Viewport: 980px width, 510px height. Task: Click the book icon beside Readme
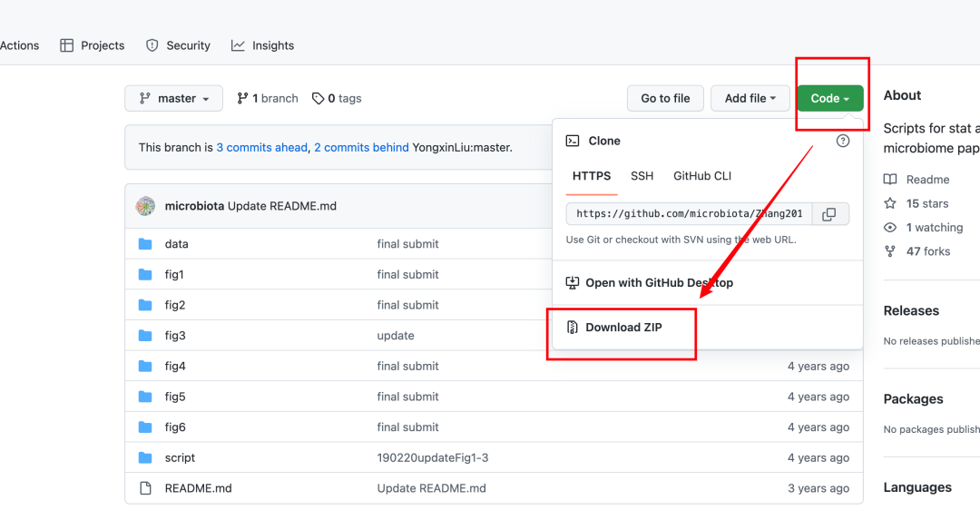click(x=890, y=180)
